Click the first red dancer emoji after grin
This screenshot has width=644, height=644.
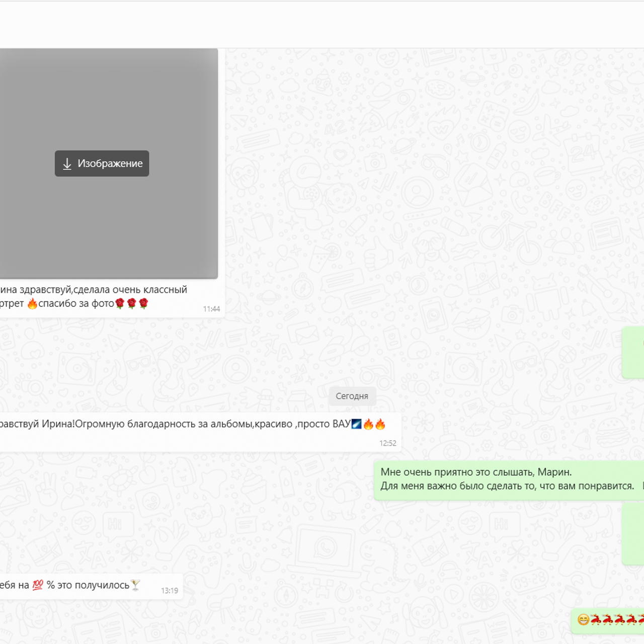tap(596, 619)
